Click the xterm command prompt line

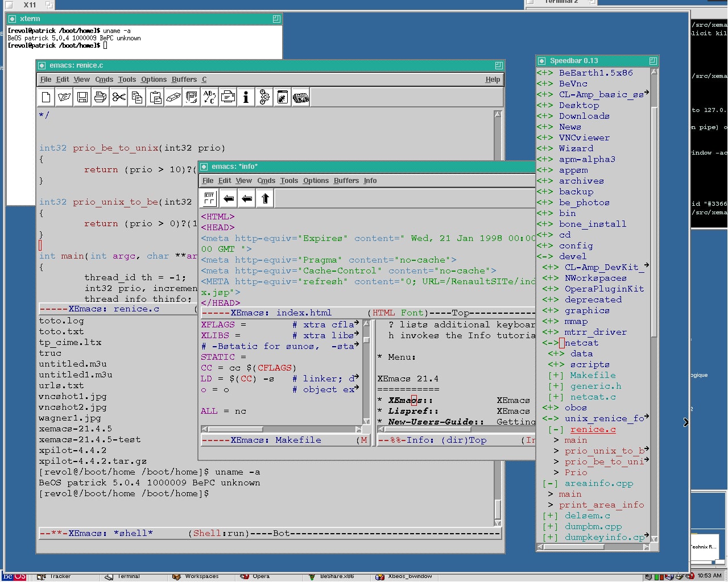tap(58, 45)
